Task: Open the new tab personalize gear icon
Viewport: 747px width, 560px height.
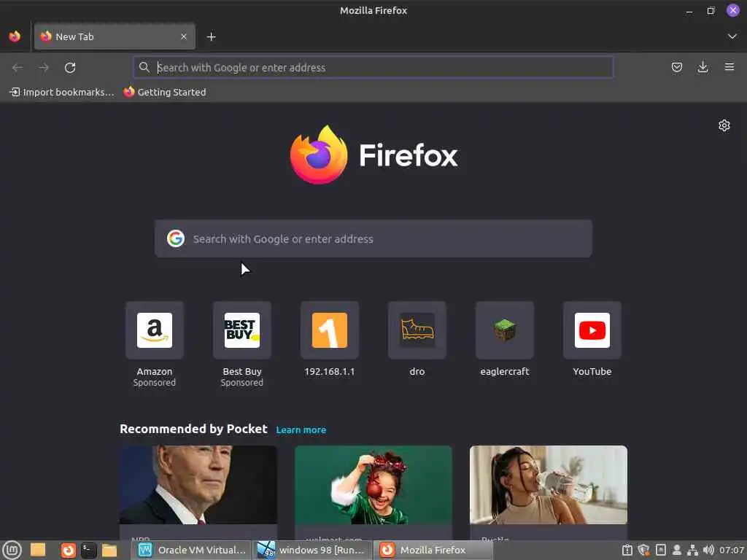Action: 724,125
